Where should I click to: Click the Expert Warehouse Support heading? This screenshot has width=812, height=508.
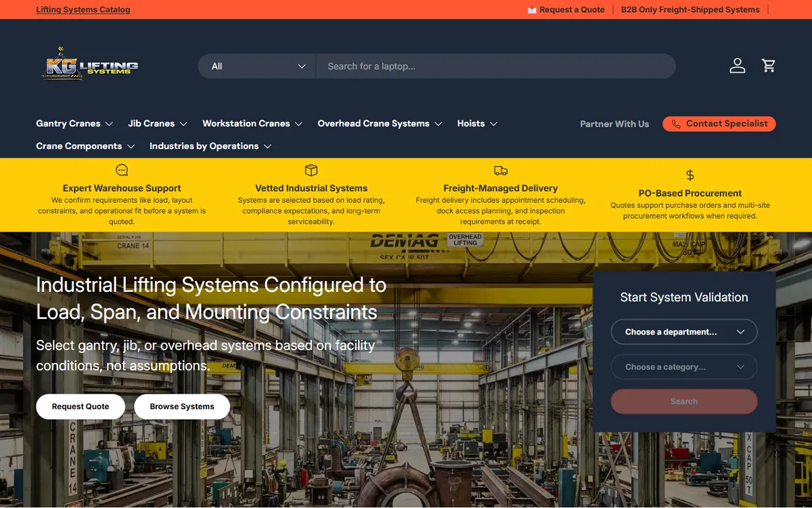tap(122, 188)
